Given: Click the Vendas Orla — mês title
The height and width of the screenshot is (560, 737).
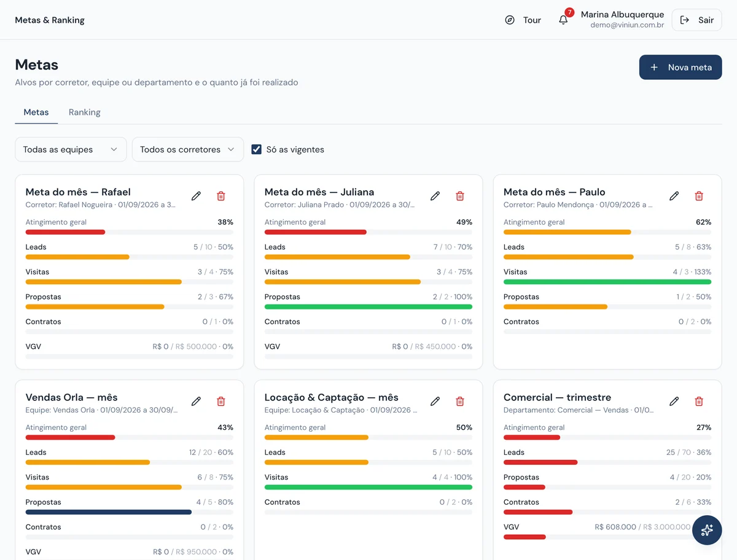Looking at the screenshot, I should coord(71,397).
